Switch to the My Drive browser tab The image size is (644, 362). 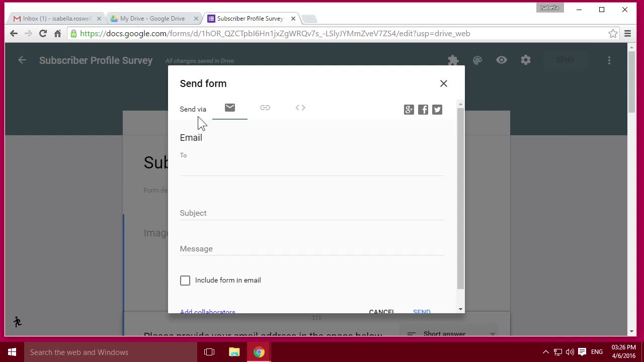[x=152, y=19]
